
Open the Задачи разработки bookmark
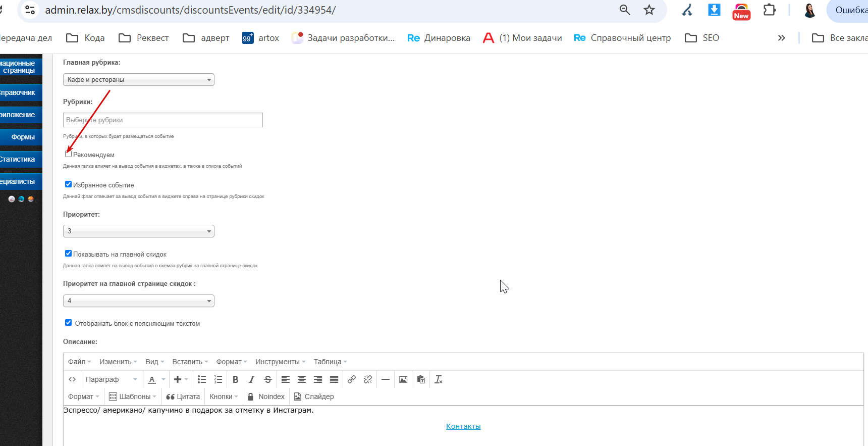pyautogui.click(x=343, y=38)
